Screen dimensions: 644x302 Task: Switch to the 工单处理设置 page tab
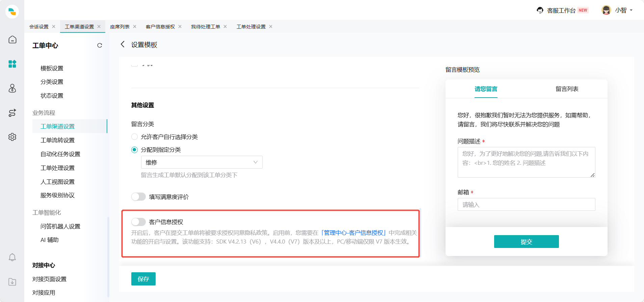coord(251,27)
